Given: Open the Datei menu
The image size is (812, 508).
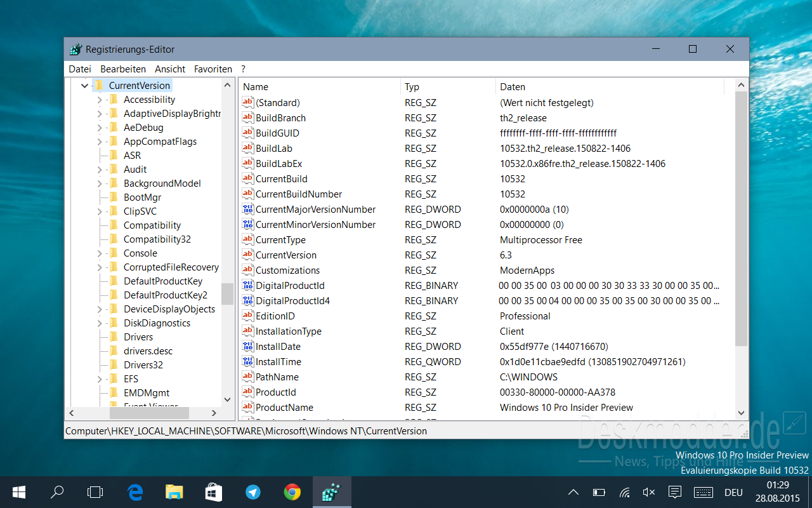Looking at the screenshot, I should [x=80, y=69].
